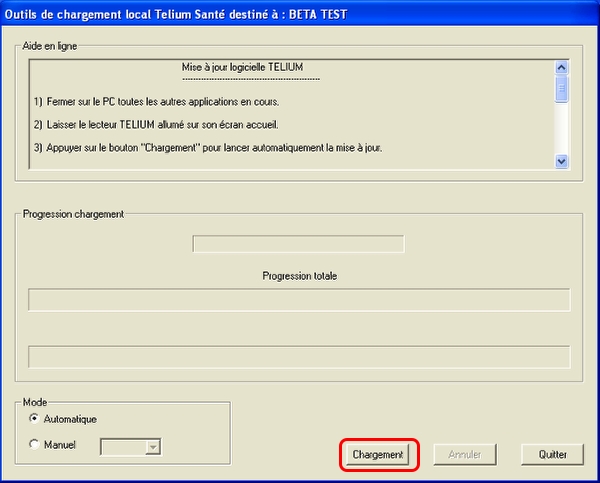Image resolution: width=600 pixels, height=483 pixels.
Task: Click the disabled Annuler button
Action: click(x=465, y=455)
